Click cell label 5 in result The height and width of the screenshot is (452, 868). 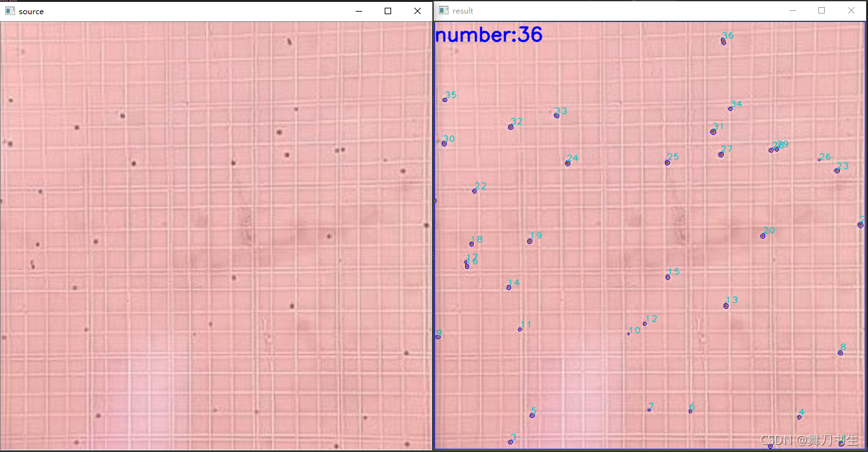534,411
